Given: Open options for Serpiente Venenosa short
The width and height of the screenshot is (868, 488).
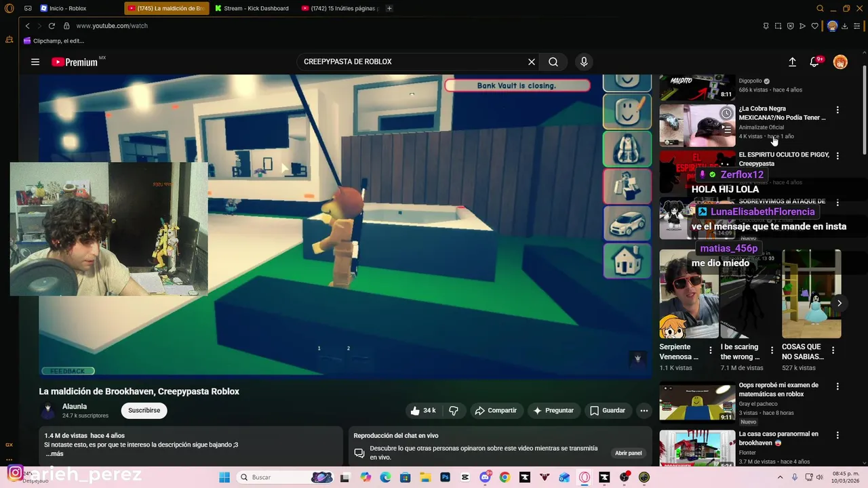Looking at the screenshot, I should (711, 350).
